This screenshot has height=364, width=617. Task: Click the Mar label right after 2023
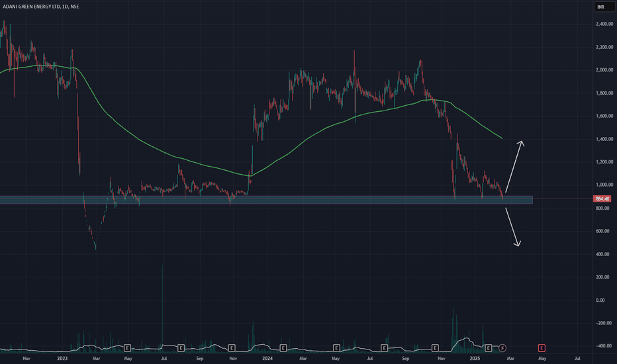tap(96, 359)
